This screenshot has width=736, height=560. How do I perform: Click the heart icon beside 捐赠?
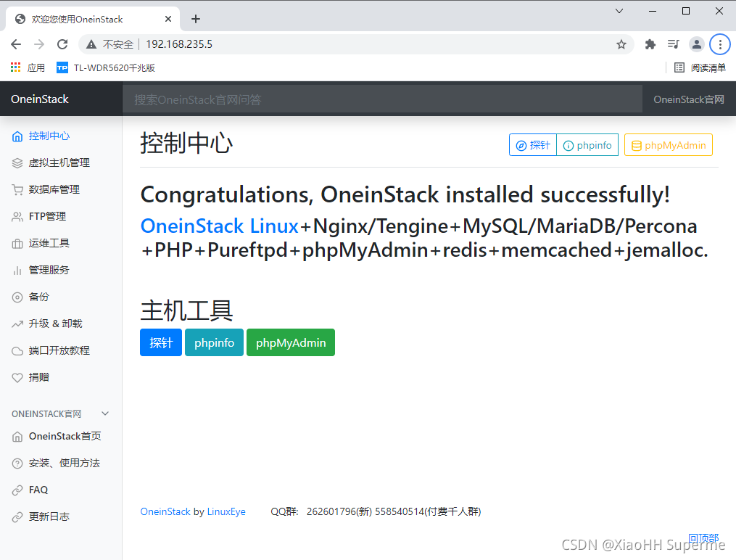[17, 377]
